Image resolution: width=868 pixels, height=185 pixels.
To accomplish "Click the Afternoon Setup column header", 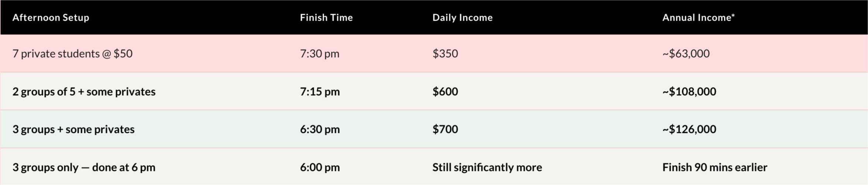I will coord(51,17).
